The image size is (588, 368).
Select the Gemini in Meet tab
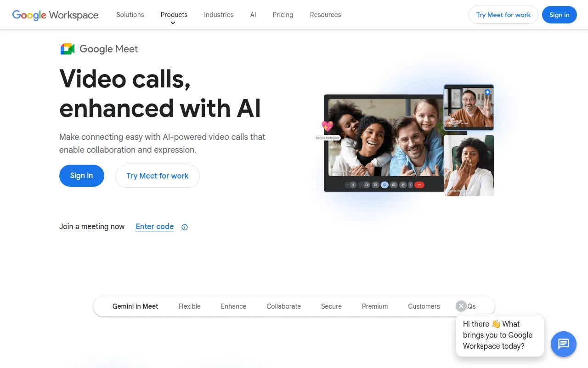(135, 306)
